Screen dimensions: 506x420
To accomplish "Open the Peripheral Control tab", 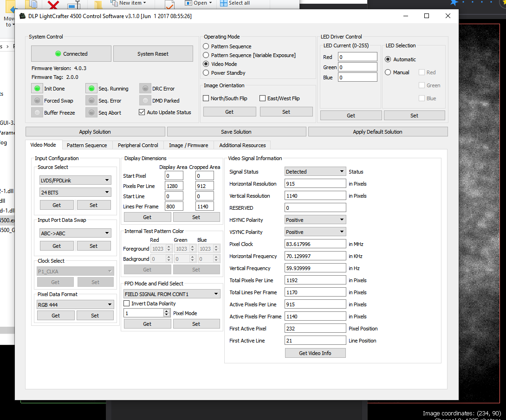I will coord(138,145).
